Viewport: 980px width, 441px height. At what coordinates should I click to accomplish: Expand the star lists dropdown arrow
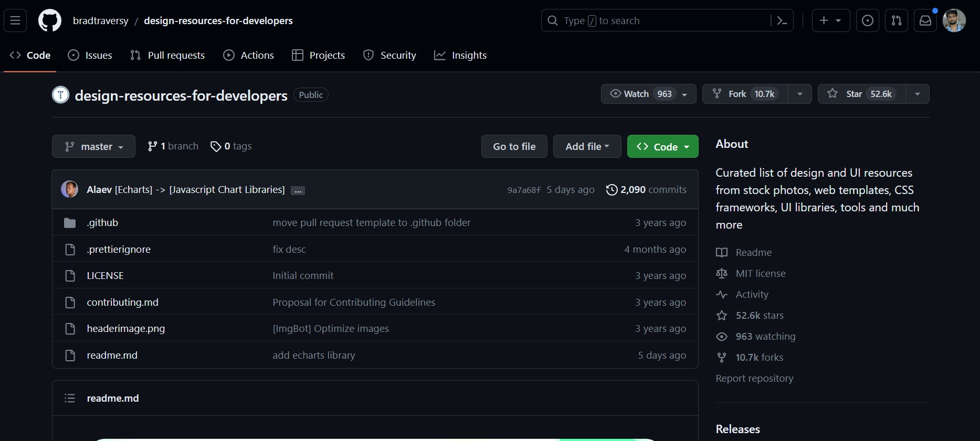[918, 94]
